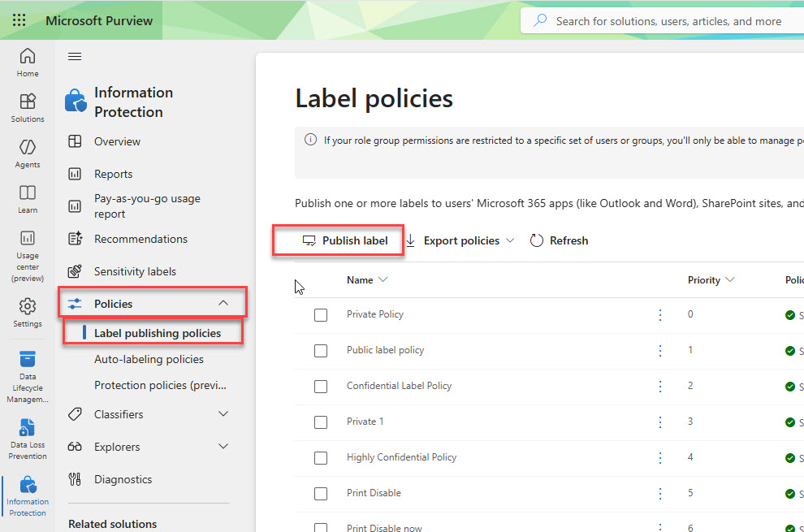Open Reports page
The width and height of the screenshot is (804, 532).
click(114, 174)
